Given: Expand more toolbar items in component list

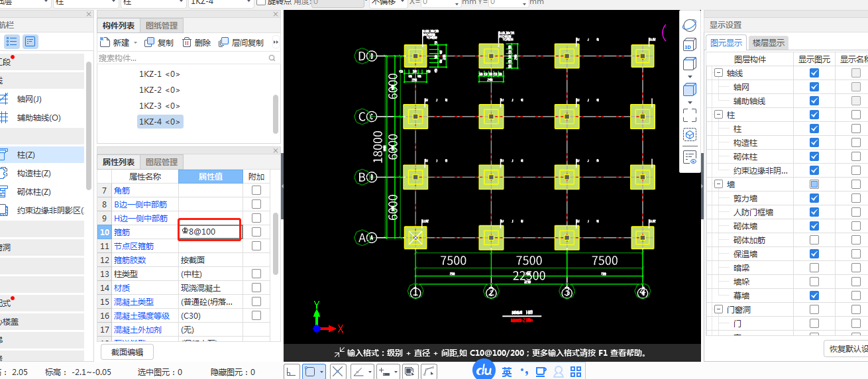Looking at the screenshot, I should 276,42.
